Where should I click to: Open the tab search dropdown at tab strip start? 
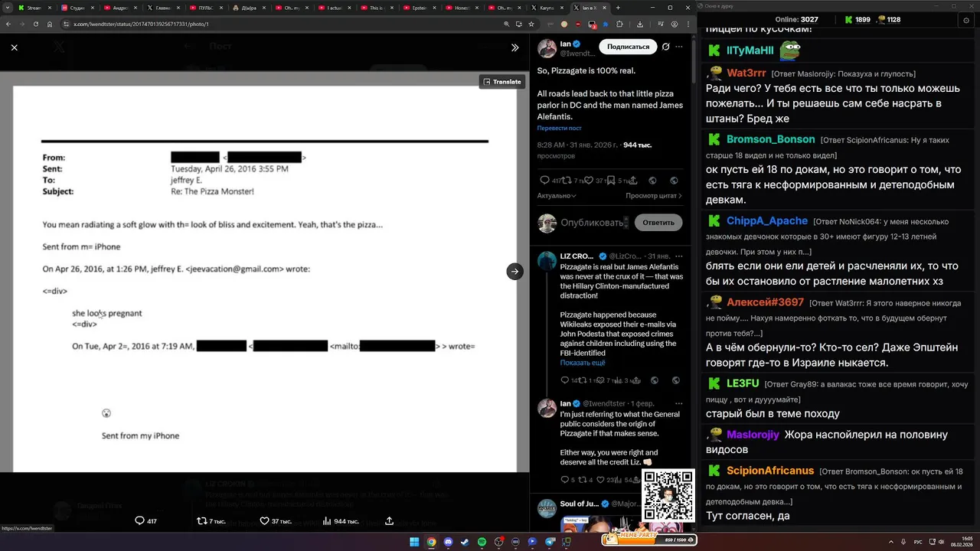point(7,8)
